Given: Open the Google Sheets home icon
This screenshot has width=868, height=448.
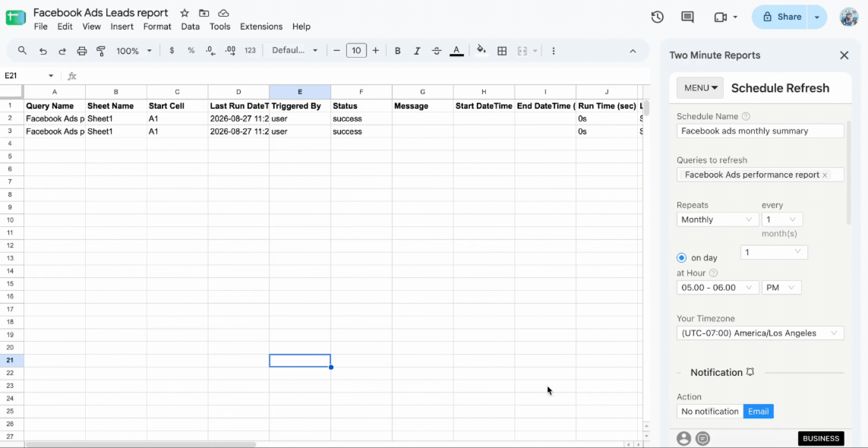Looking at the screenshot, I should pyautogui.click(x=15, y=17).
